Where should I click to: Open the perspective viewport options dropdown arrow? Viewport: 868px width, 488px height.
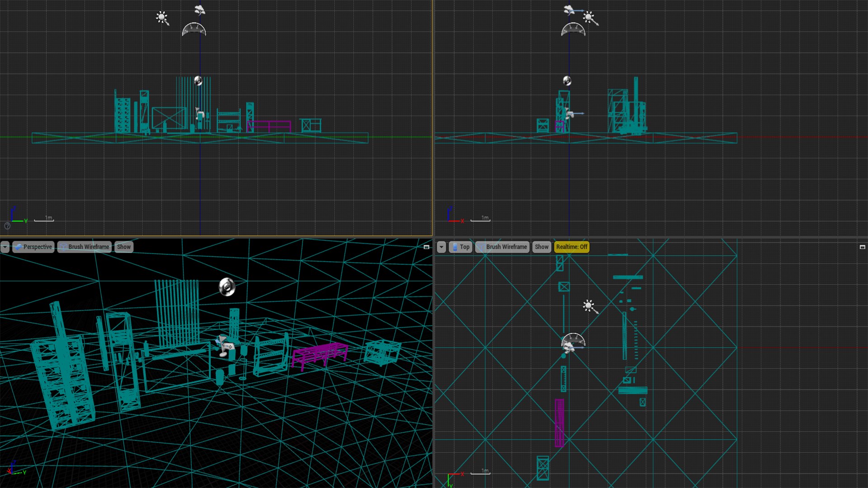(5, 247)
